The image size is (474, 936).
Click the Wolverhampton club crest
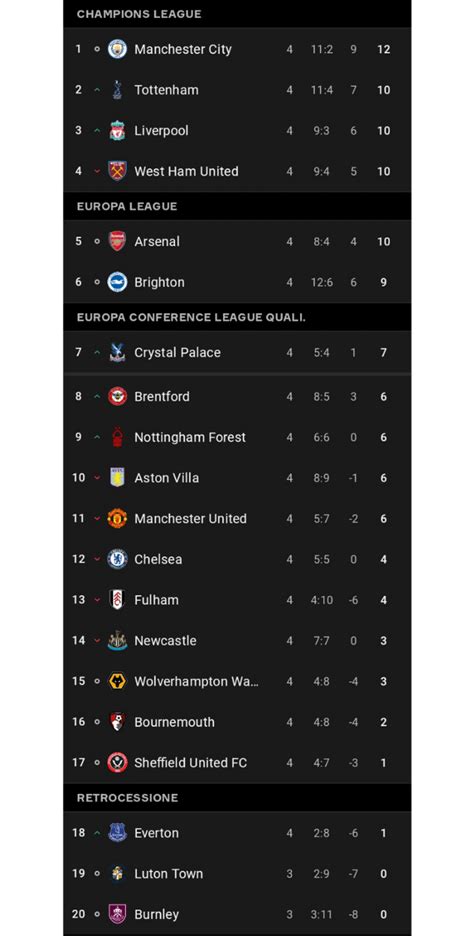(x=117, y=681)
